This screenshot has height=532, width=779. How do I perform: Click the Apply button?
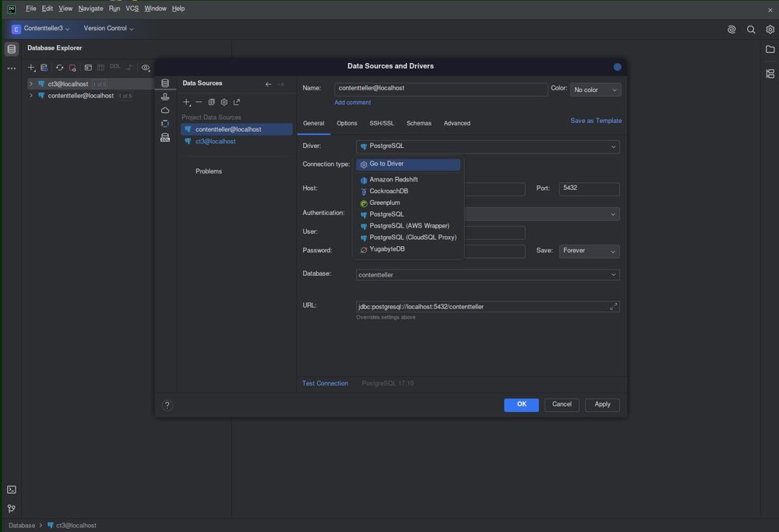coord(602,404)
